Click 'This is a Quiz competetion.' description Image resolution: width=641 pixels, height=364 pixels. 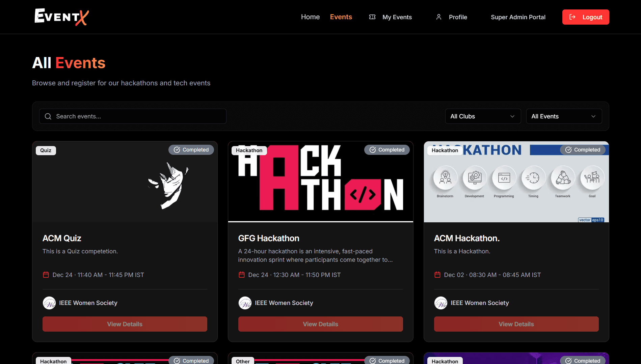[x=80, y=251]
